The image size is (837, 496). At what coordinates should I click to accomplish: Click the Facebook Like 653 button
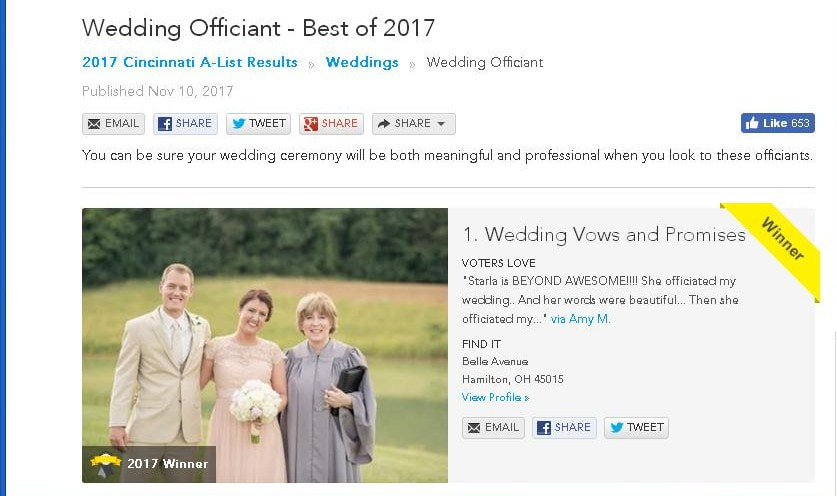click(x=777, y=123)
